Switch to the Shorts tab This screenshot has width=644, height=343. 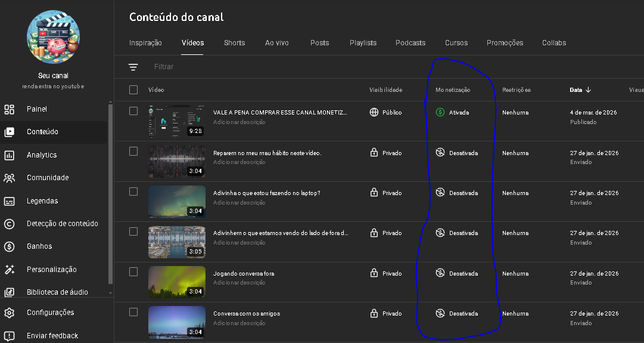click(x=234, y=43)
